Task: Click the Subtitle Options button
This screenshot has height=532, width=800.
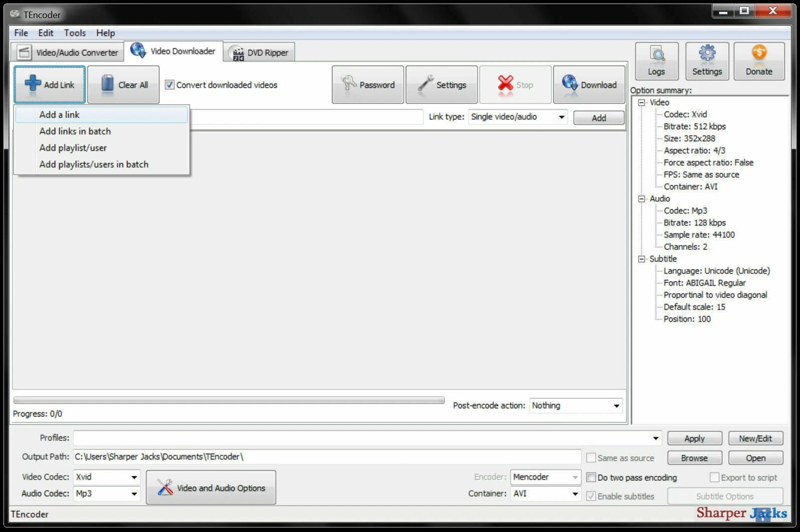Action: coord(725,496)
